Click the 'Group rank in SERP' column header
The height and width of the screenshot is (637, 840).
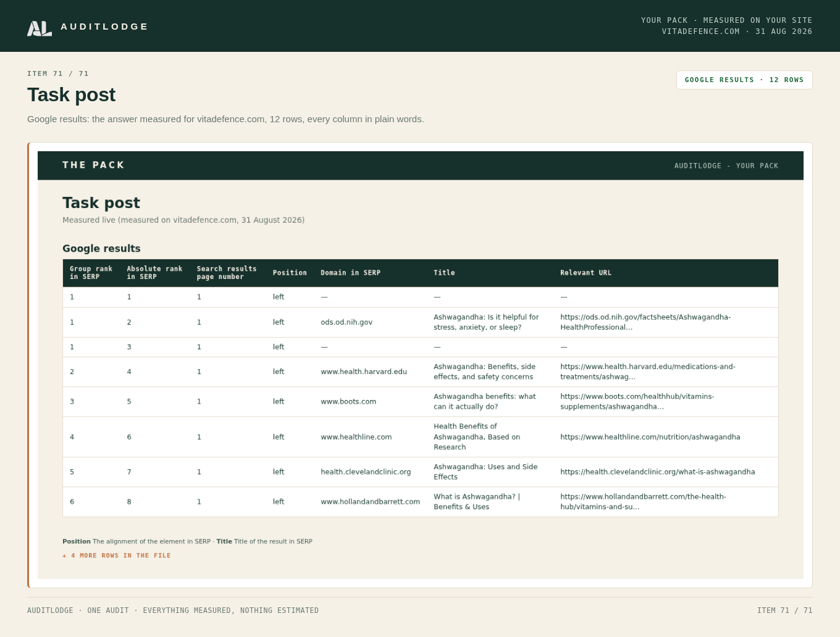(91, 273)
